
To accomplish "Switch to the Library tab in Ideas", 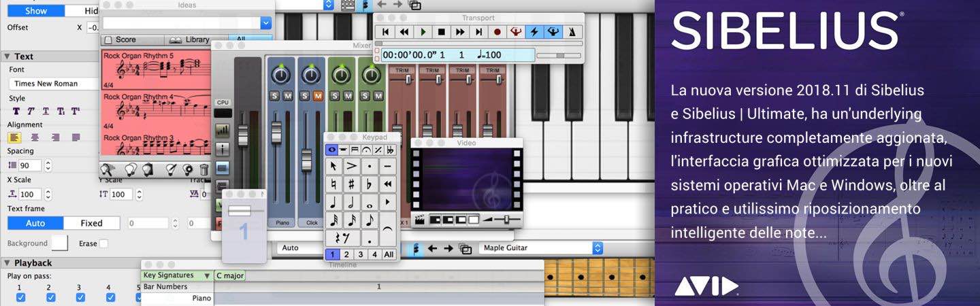I will point(197,40).
